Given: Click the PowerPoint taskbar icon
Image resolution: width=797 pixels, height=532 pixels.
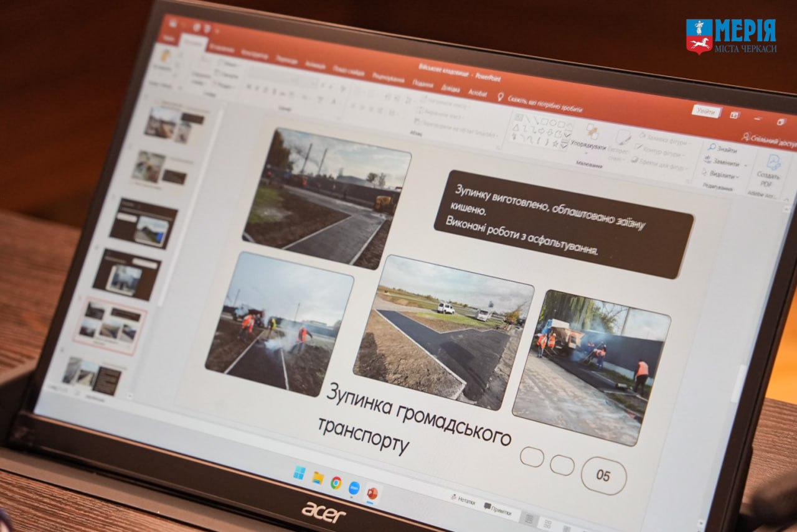Looking at the screenshot, I should [372, 493].
